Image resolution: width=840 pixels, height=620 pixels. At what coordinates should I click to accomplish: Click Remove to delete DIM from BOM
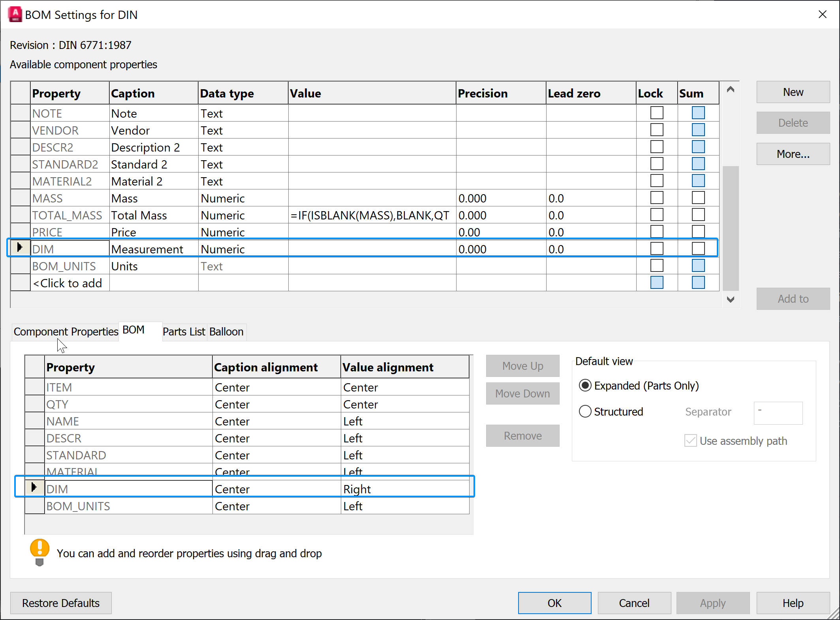click(x=522, y=435)
